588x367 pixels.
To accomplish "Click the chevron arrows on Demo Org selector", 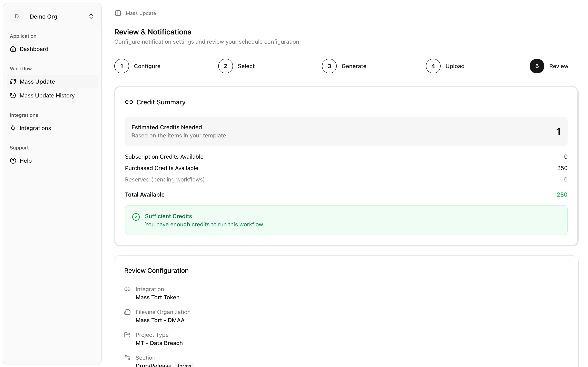I will tap(91, 16).
